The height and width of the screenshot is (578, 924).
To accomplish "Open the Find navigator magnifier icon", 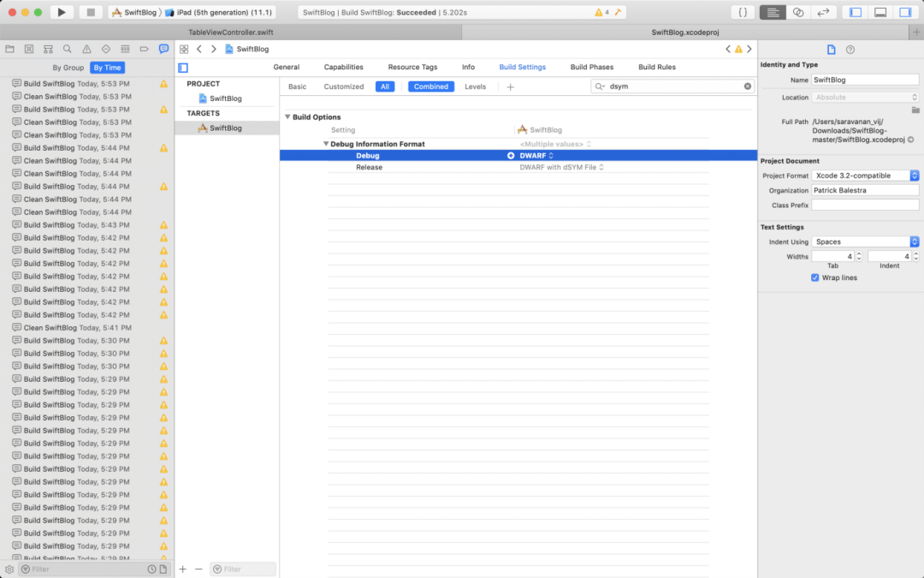I will coord(68,49).
